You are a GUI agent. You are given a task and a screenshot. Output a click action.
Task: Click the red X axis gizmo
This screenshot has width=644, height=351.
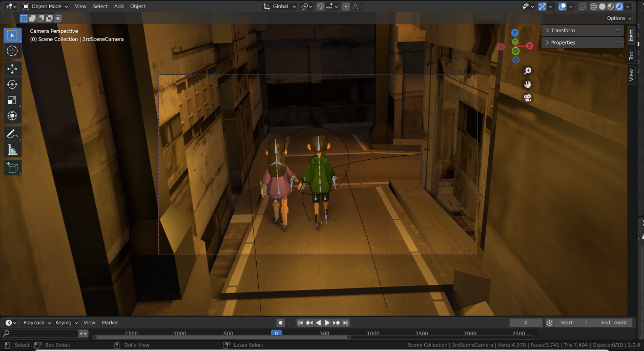point(530,46)
